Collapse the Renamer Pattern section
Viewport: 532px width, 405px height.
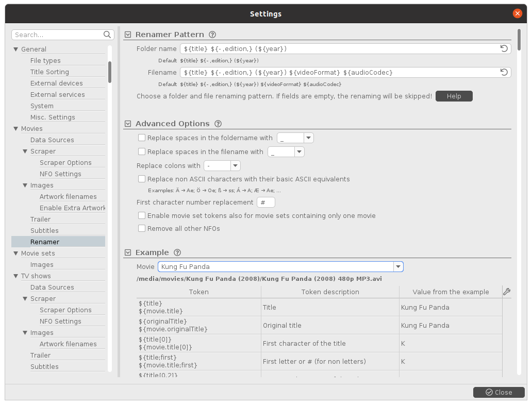pyautogui.click(x=128, y=35)
